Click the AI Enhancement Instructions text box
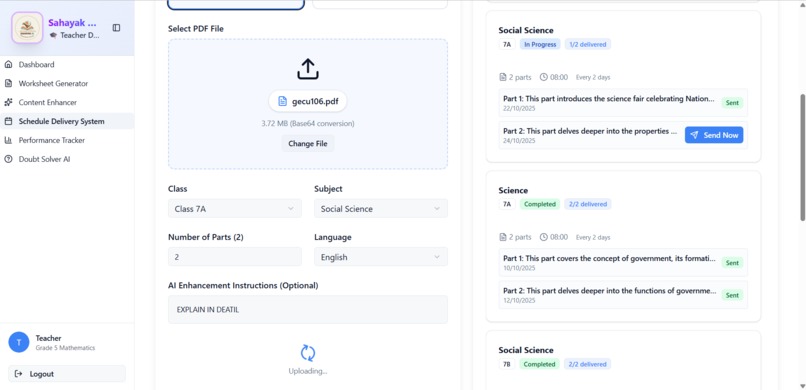Image resolution: width=806 pixels, height=390 pixels. pos(308,309)
